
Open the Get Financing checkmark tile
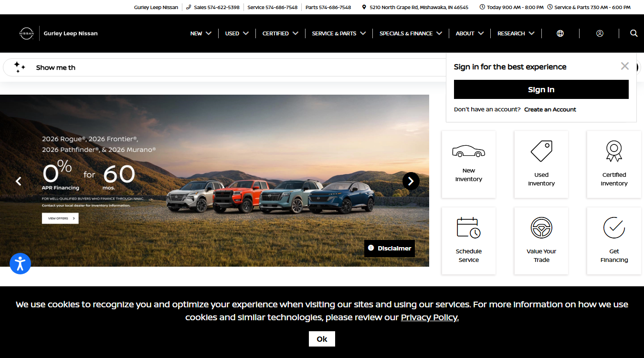[x=614, y=241]
